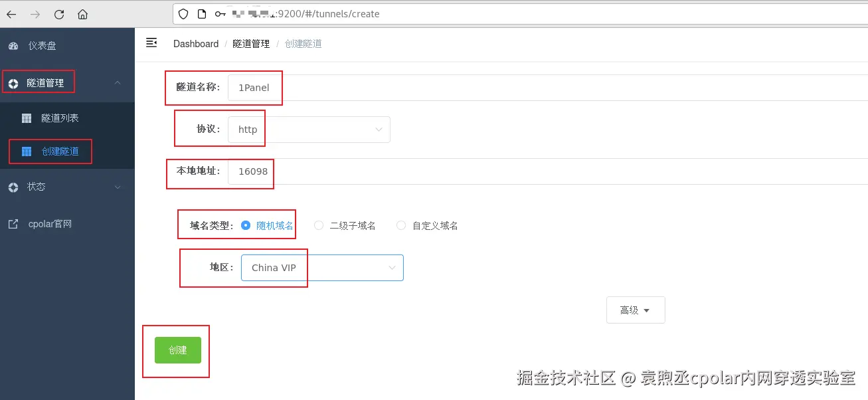The height and width of the screenshot is (400, 868).
Task: Click the 本地地址 label
Action: [x=198, y=171]
